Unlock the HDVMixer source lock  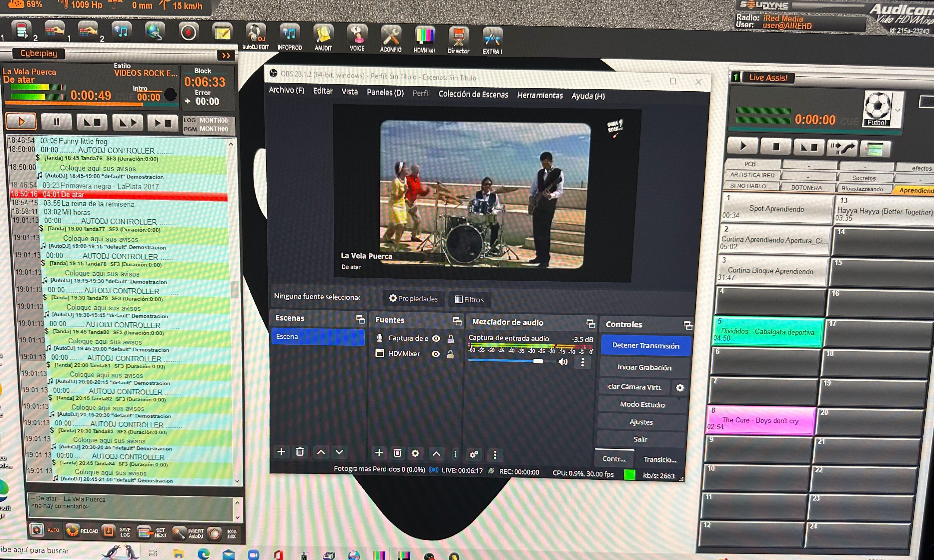pyautogui.click(x=450, y=354)
